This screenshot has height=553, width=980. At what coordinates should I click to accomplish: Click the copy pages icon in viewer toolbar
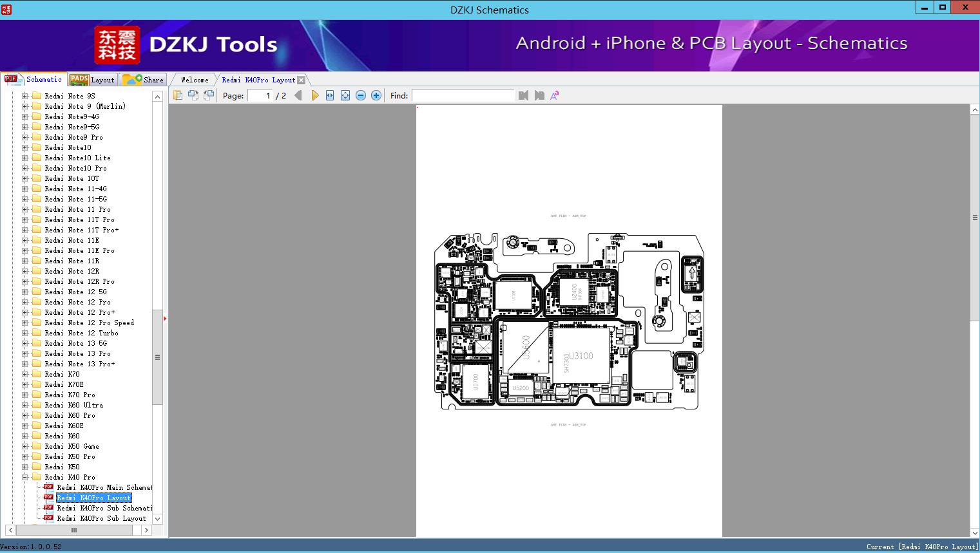click(x=177, y=95)
